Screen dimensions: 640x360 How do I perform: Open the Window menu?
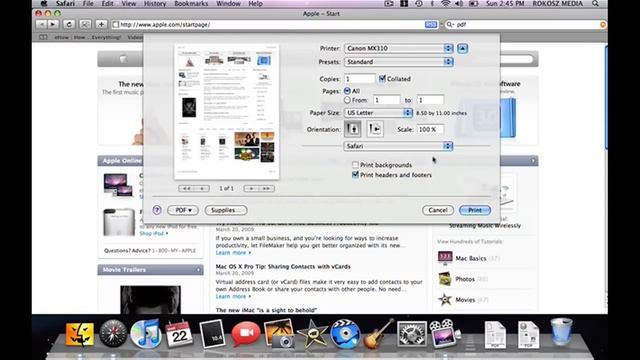coord(228,4)
